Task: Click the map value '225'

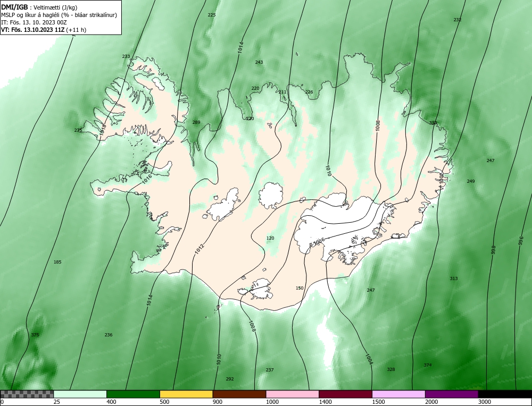Action: pos(211,15)
